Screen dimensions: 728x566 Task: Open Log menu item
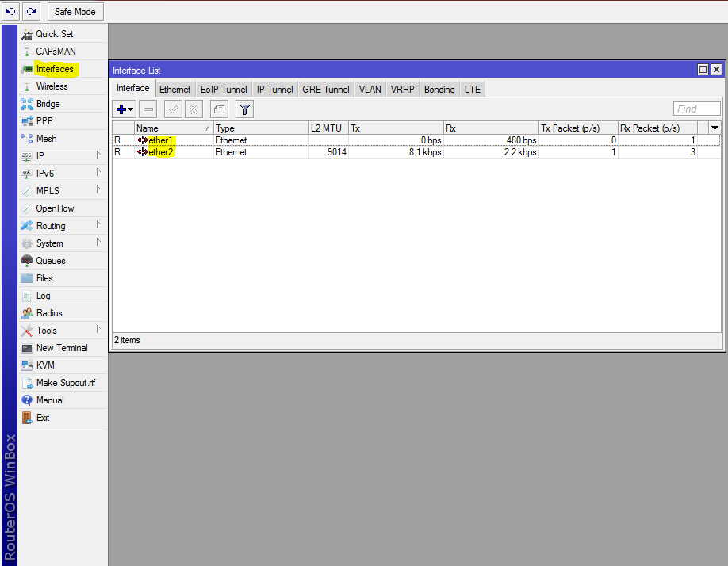63,296
